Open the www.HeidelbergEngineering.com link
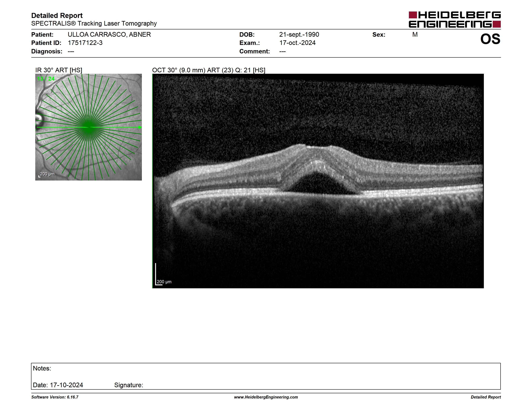The width and height of the screenshot is (532, 411). [266, 397]
